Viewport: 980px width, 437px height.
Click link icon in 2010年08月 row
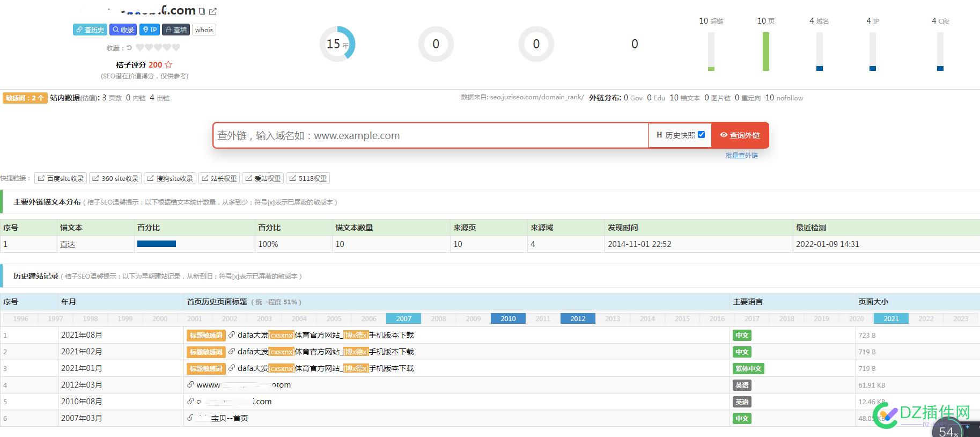[x=190, y=401]
